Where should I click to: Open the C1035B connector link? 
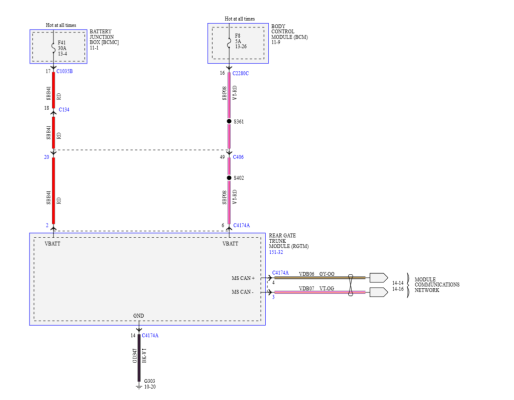click(65, 71)
